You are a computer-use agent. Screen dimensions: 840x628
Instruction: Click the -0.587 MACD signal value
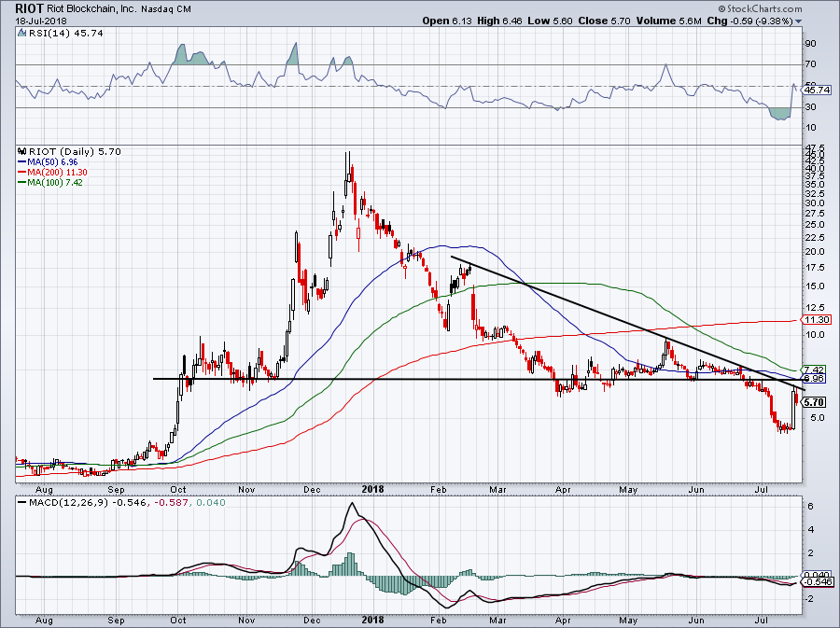point(172,503)
